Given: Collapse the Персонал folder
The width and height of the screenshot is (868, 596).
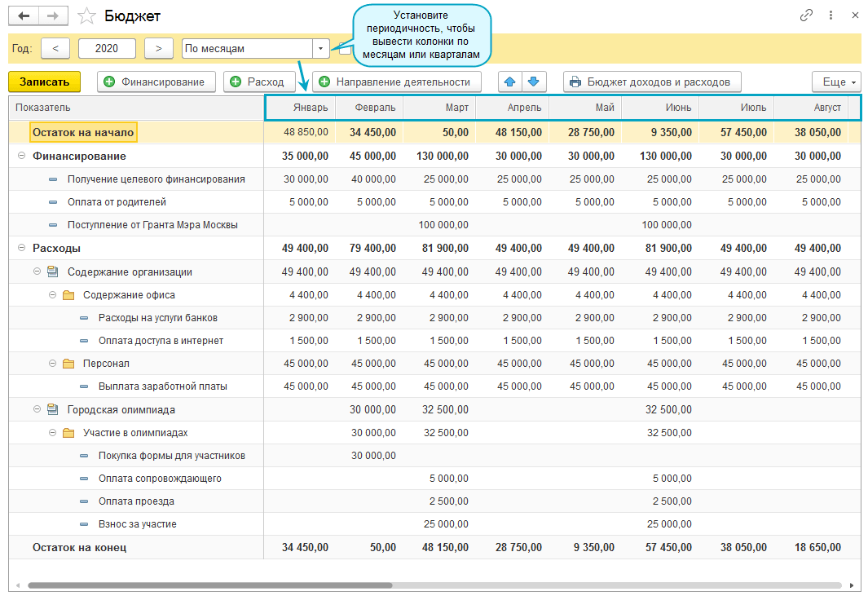Looking at the screenshot, I should click(53, 364).
